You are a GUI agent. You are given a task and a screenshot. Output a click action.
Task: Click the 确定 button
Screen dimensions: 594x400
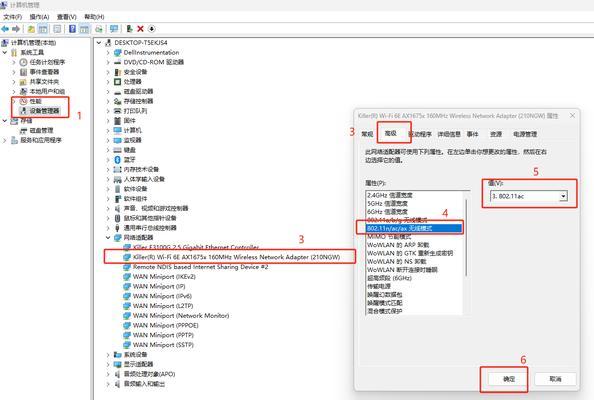[x=508, y=379]
